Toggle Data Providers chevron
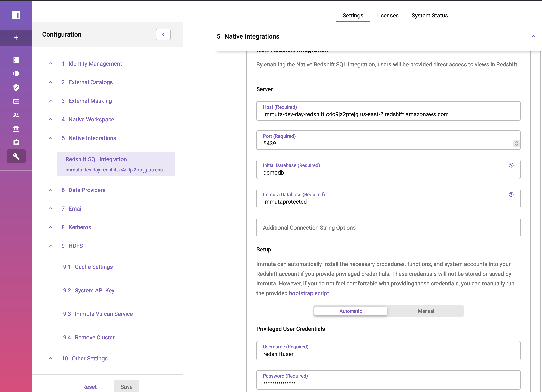Screen dimensions: 542x392 click(51, 190)
